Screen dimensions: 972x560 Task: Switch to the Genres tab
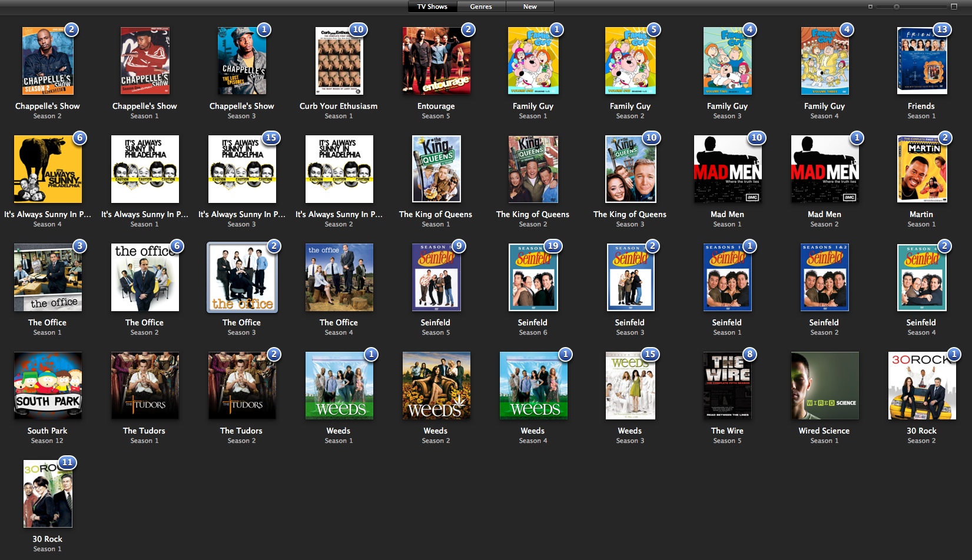click(481, 6)
